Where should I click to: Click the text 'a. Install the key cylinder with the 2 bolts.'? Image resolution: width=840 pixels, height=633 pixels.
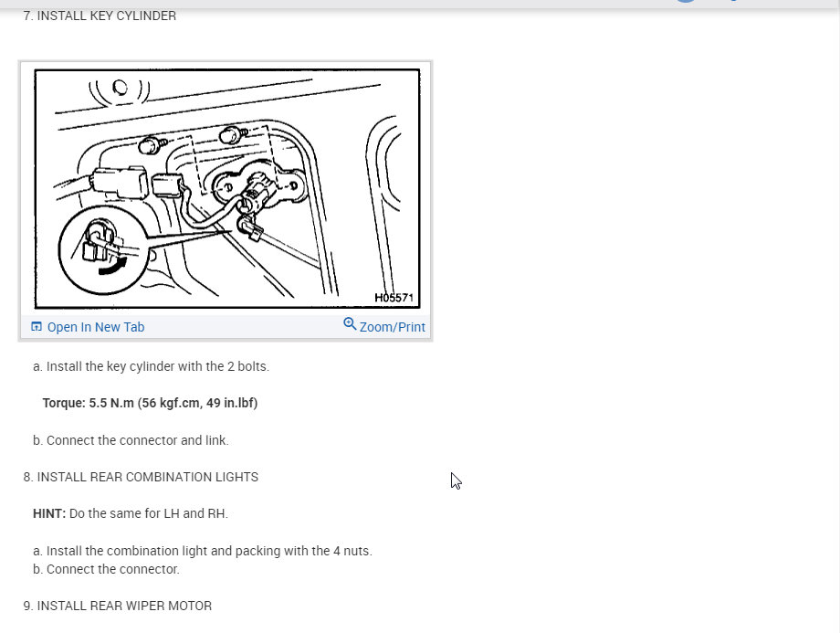point(151,366)
